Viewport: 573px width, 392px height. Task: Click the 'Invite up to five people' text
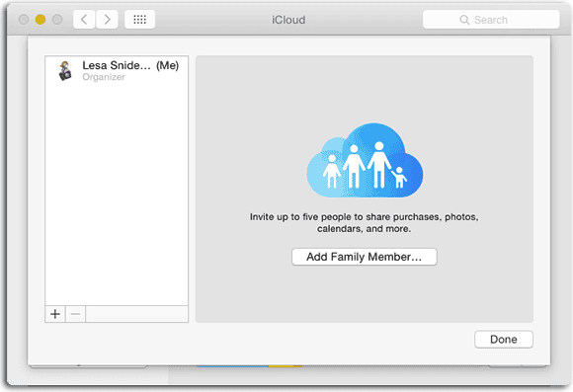pos(364,222)
